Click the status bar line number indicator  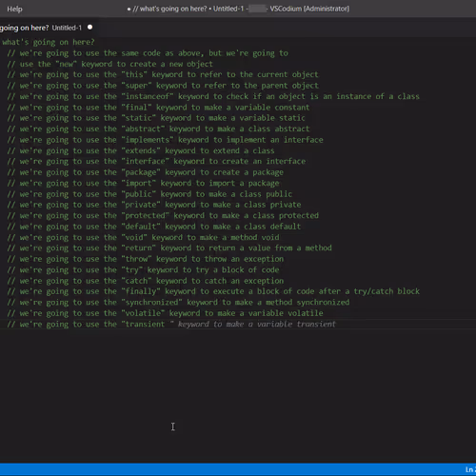470,469
